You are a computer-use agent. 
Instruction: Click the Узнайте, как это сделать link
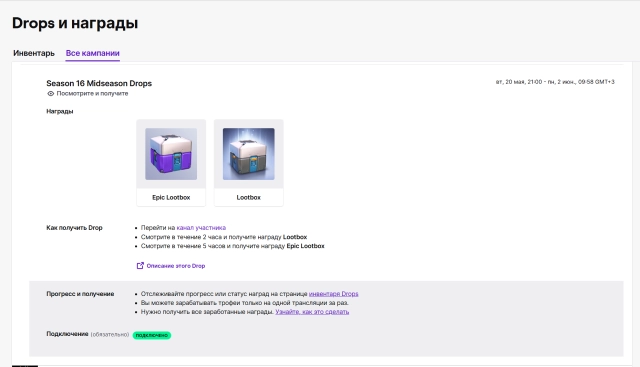312,311
